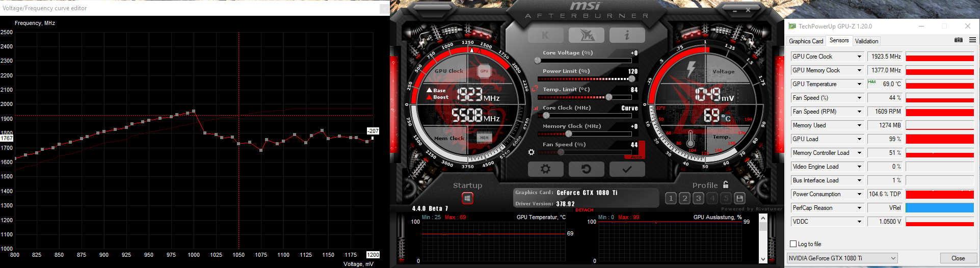Screen dimensions: 980x268
Task: Open curve editor icon next to Core Clock
Action: pyautogui.click(x=536, y=108)
